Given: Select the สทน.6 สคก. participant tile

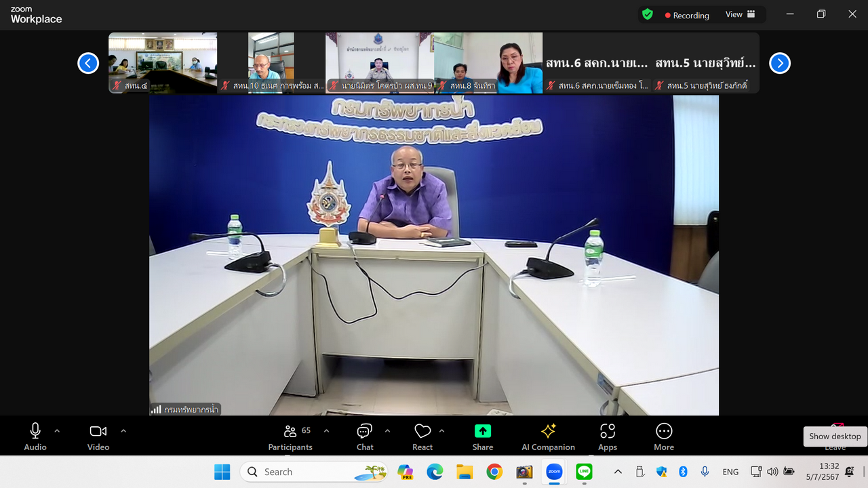Looking at the screenshot, I should pyautogui.click(x=597, y=62).
